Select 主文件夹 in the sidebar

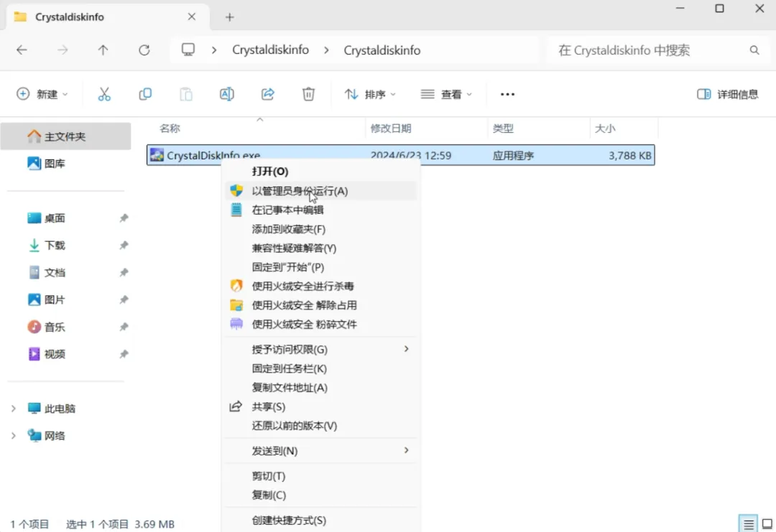click(66, 136)
